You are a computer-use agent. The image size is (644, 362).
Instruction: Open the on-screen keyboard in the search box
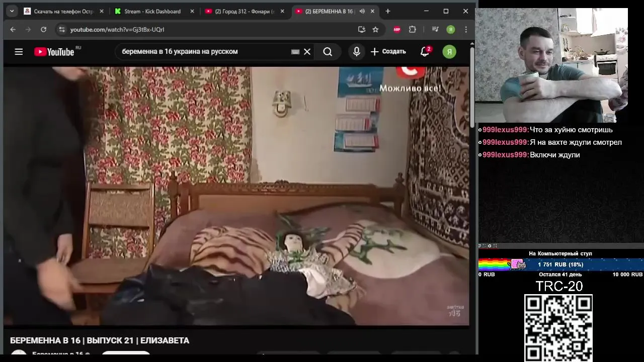[295, 52]
